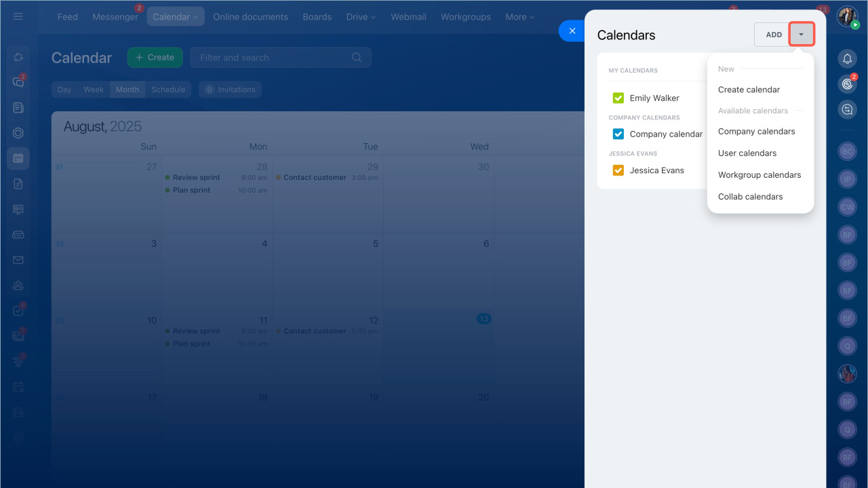The height and width of the screenshot is (488, 868).
Task: Click the ADD button
Action: pyautogui.click(x=773, y=35)
